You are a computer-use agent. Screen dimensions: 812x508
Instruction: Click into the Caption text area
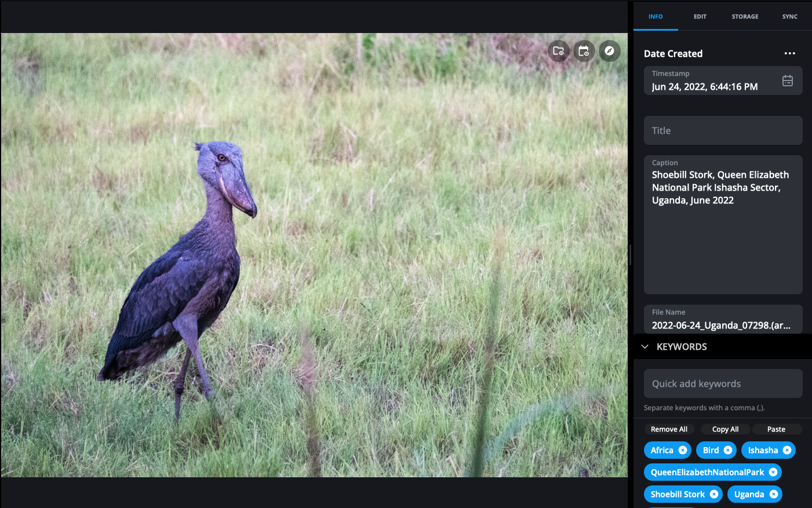click(x=723, y=225)
